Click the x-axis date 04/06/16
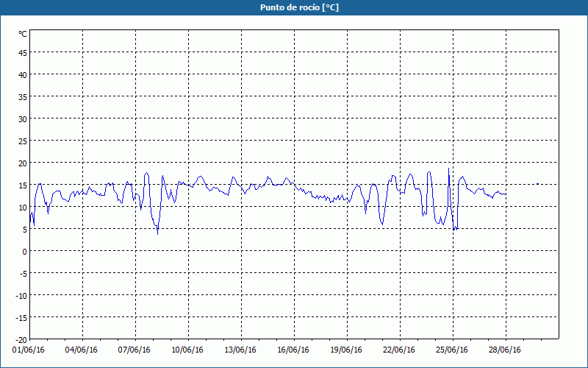 coord(82,350)
